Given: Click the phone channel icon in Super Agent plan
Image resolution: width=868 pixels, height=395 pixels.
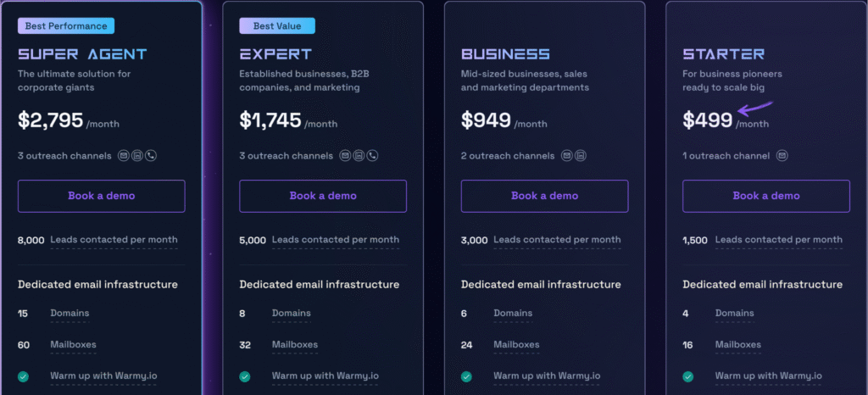Looking at the screenshot, I should (151, 156).
